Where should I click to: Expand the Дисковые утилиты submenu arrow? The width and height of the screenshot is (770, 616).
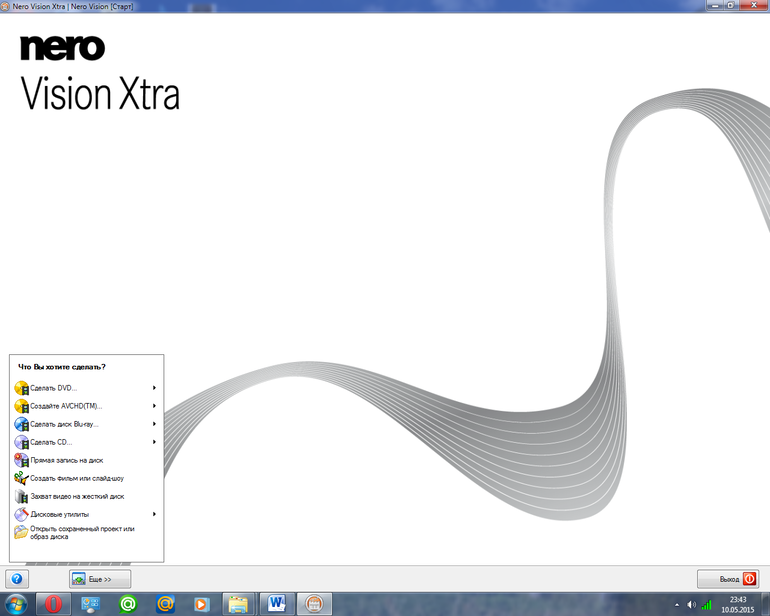154,514
